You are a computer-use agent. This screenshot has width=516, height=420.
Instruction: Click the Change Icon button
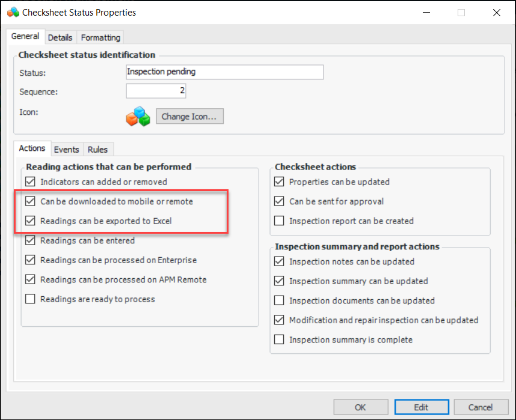point(189,117)
